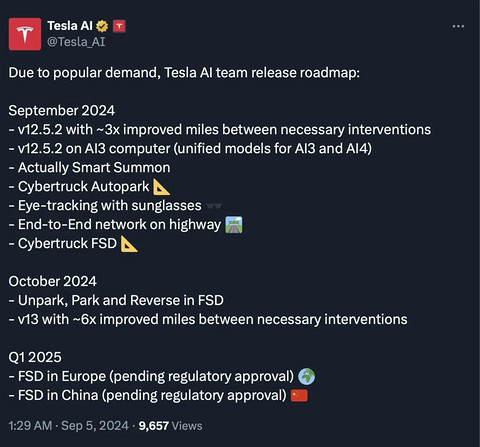480x447 pixels.
Task: Click the globe emoji next to Europe
Action: pos(306,376)
